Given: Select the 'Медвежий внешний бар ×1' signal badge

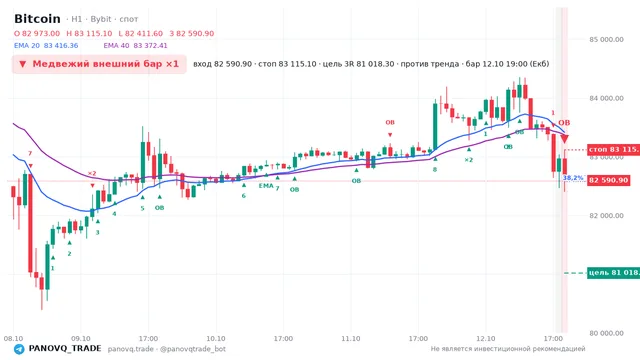Looking at the screenshot, I should (99, 64).
